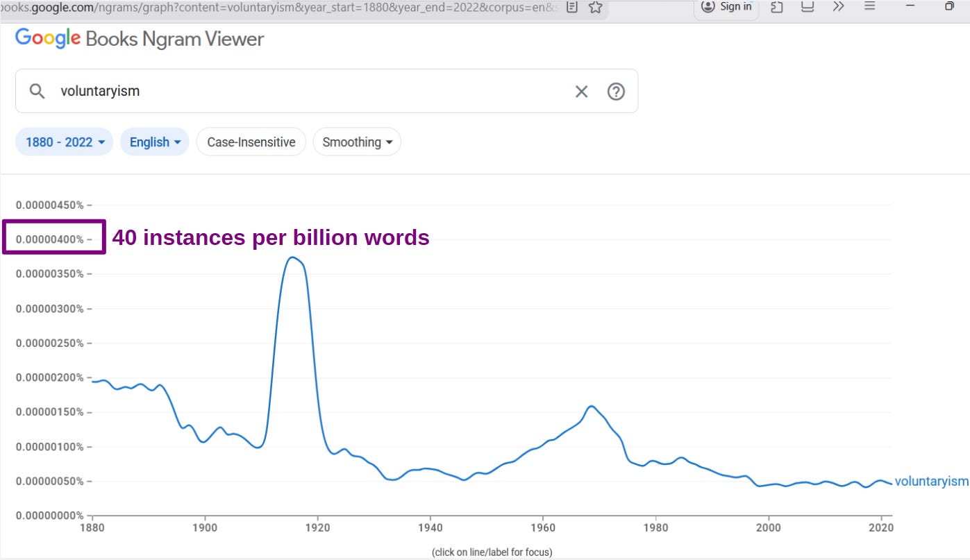
Task: Click the voluntaryism line label at right
Action: pos(931,482)
